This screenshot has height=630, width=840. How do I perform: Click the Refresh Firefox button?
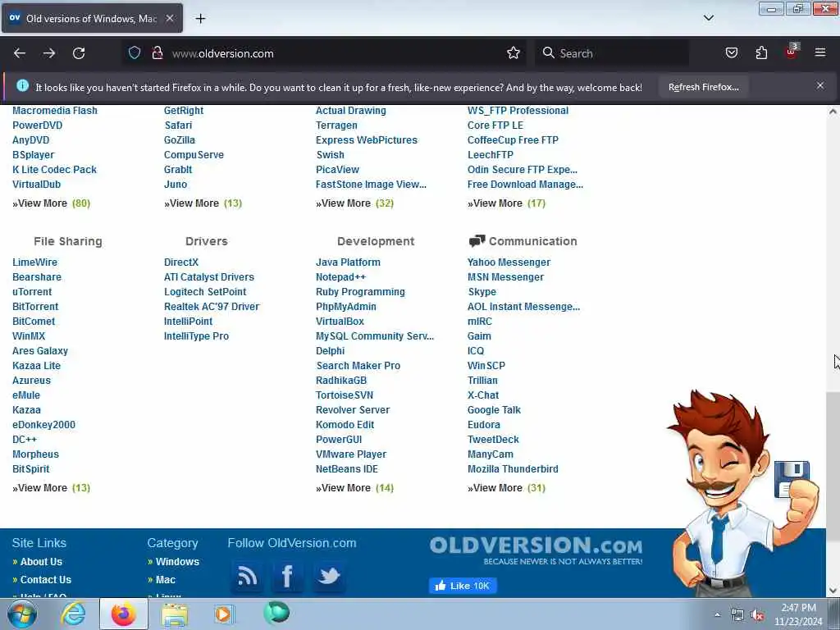coord(703,87)
